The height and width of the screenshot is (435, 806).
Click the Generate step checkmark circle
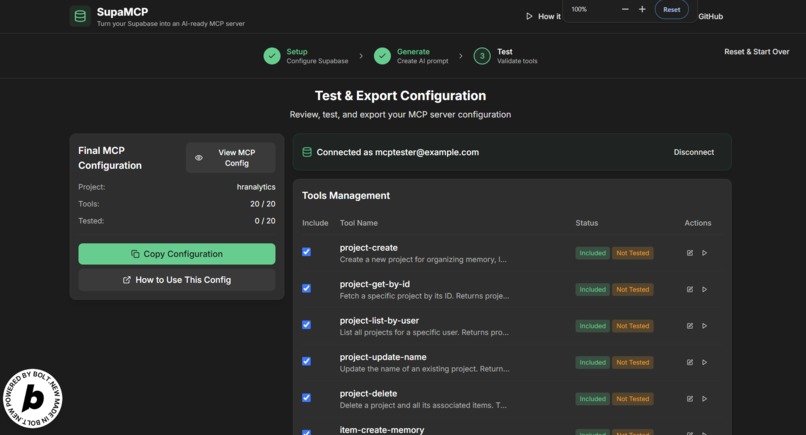point(382,56)
